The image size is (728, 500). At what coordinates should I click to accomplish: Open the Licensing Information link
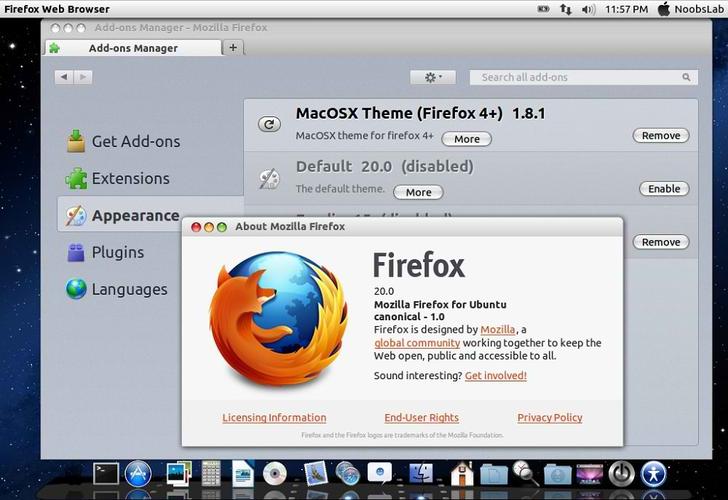[x=274, y=417]
